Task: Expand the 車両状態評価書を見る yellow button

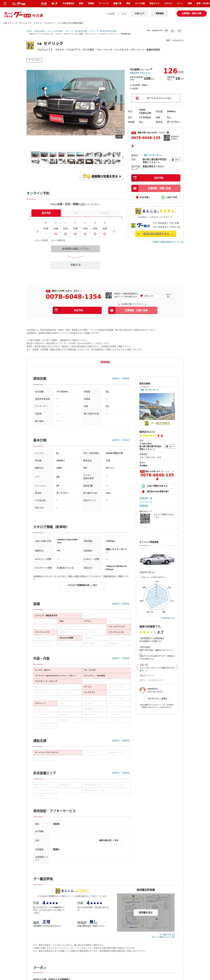Action: pyautogui.click(x=156, y=234)
